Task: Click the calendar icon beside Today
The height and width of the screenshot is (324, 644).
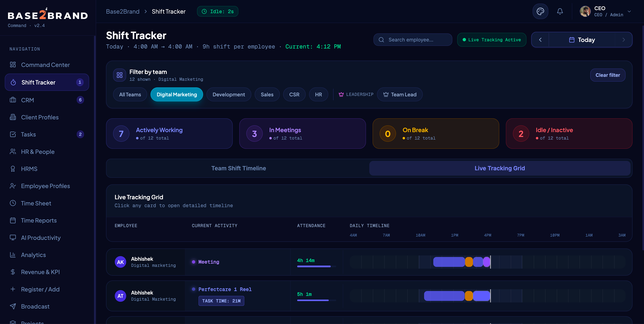Action: point(572,40)
